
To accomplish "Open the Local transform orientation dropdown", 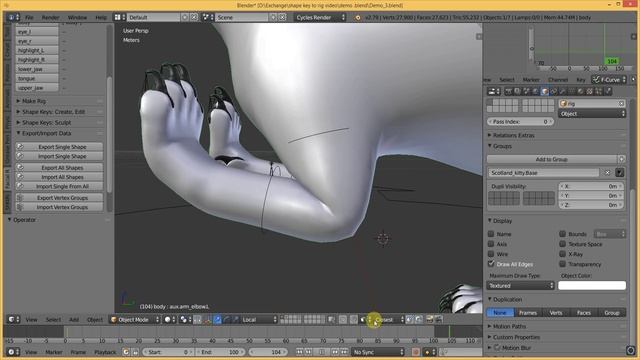I will click(259, 320).
